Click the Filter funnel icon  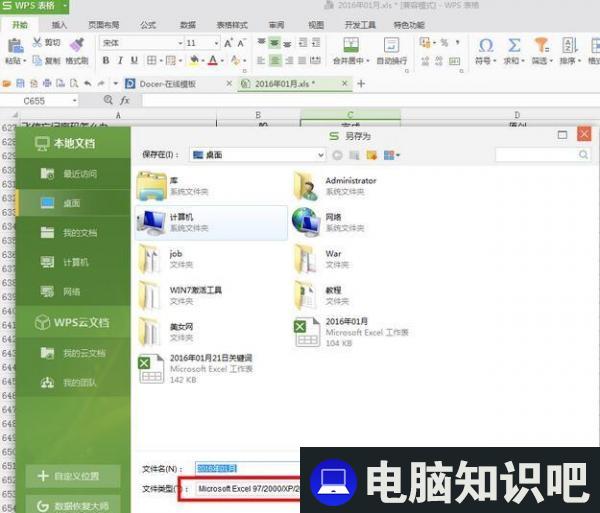click(x=541, y=46)
